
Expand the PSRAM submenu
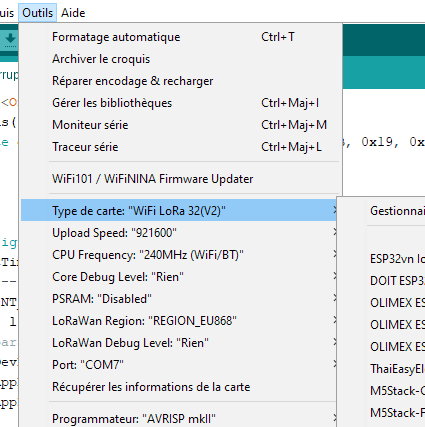[180, 299]
